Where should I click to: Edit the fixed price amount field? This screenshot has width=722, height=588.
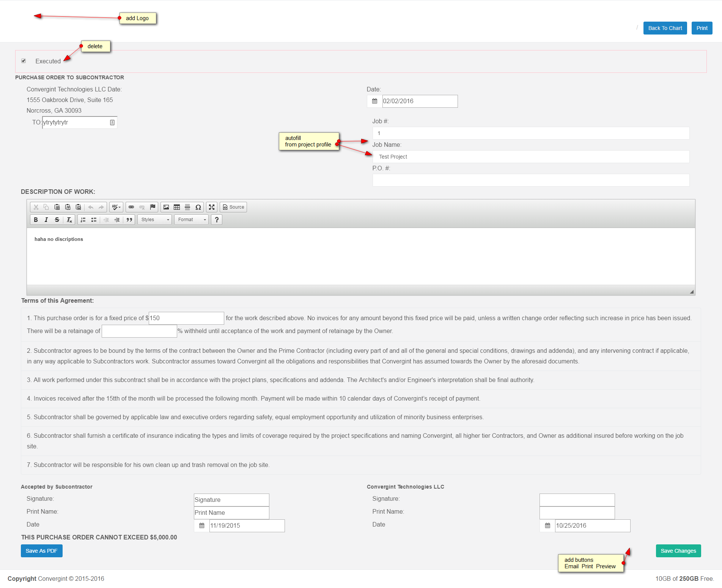(186, 318)
